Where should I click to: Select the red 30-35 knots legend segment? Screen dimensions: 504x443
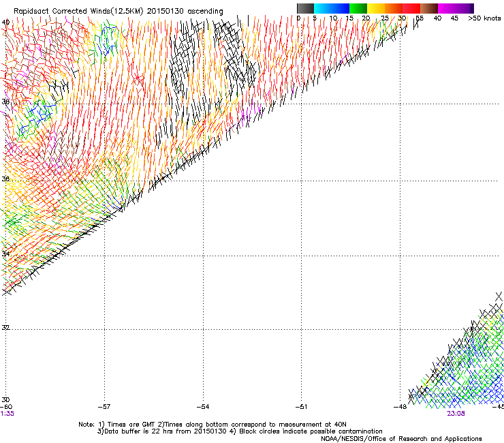[x=411, y=8]
